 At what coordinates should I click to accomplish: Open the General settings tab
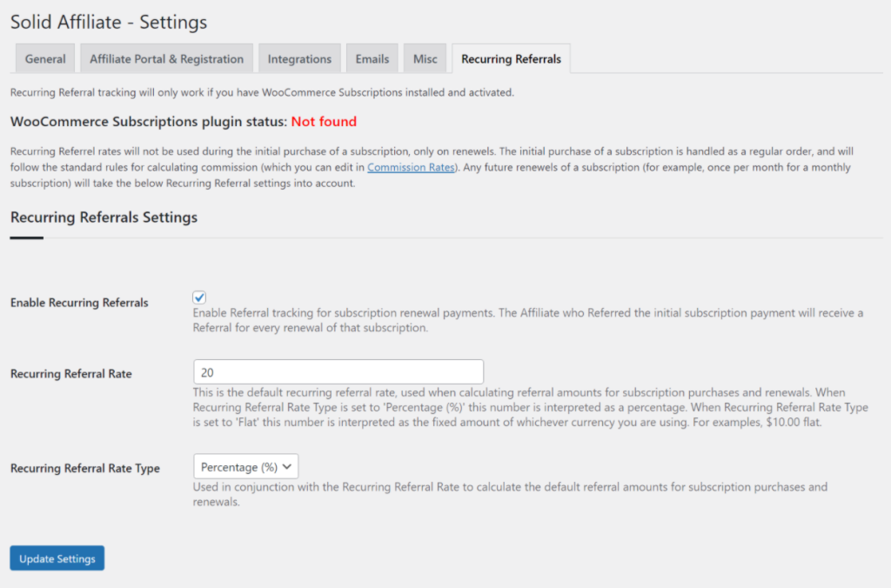(45, 58)
